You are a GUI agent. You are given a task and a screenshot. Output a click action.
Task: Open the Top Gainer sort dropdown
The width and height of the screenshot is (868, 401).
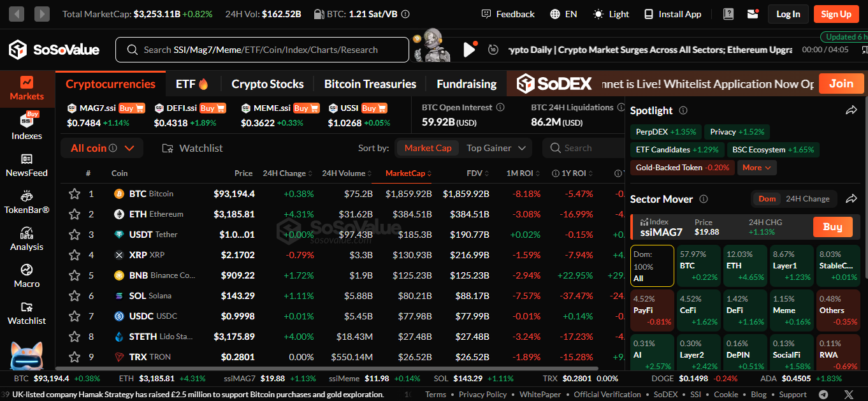[x=496, y=148]
